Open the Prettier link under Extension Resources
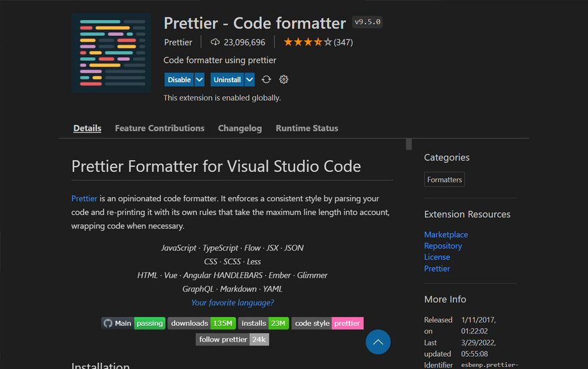Image resolution: width=588 pixels, height=369 pixels. pos(437,269)
